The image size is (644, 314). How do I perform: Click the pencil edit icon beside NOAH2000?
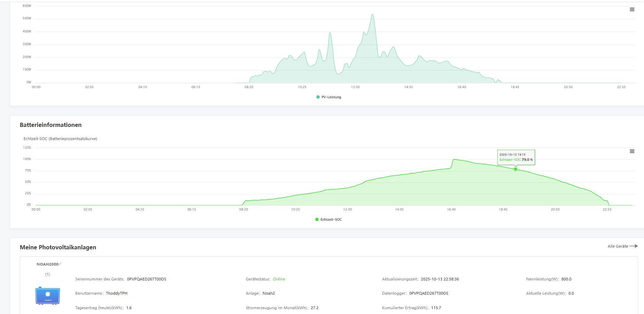60,264
